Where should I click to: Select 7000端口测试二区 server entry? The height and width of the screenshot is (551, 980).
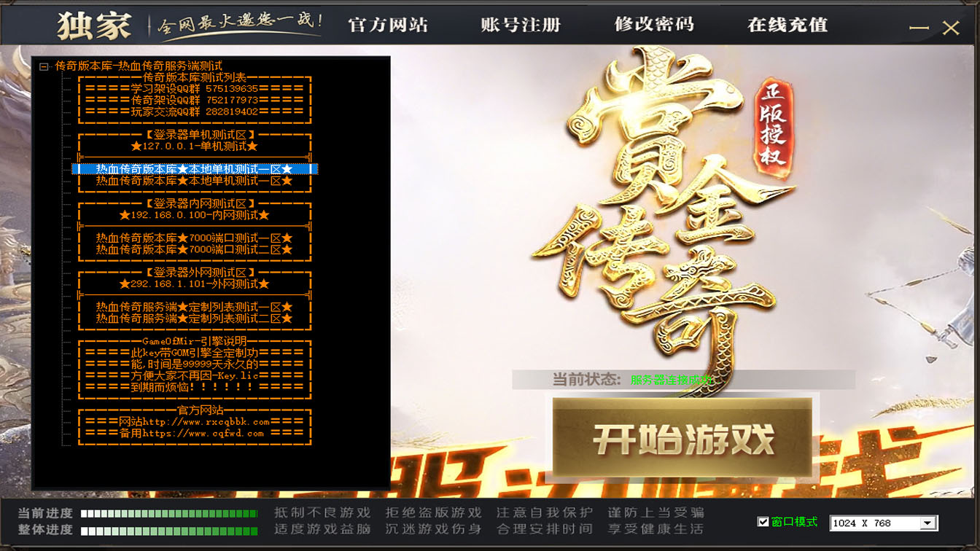[x=194, y=250]
